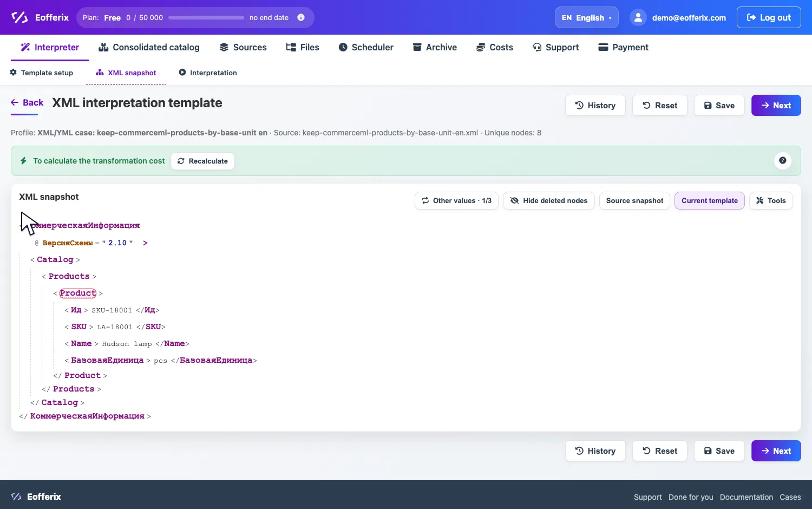Select the opening SKU node
Viewport: 812px width, 509px height.
click(x=79, y=327)
